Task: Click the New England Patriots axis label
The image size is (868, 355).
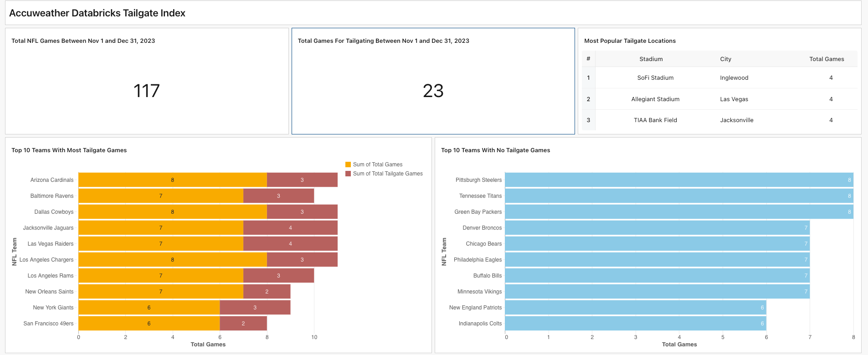Action: [475, 308]
